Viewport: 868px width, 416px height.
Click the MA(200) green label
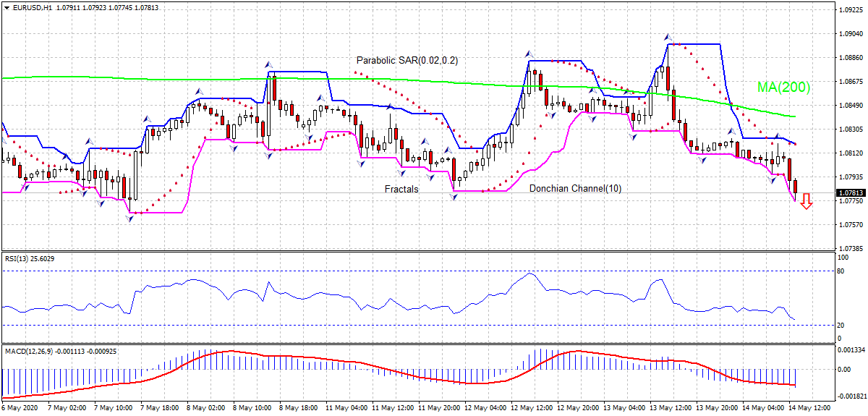point(783,88)
